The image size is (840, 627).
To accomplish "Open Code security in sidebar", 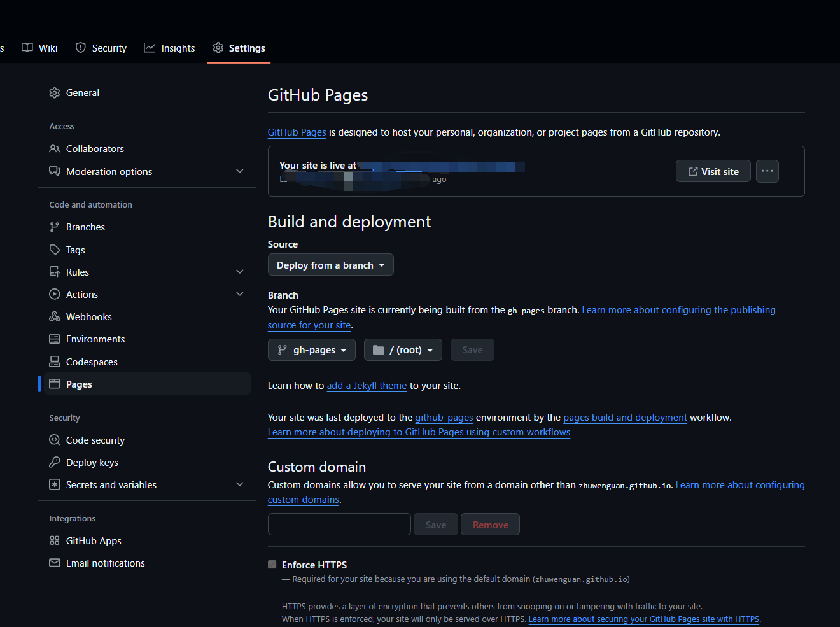I will (147, 440).
